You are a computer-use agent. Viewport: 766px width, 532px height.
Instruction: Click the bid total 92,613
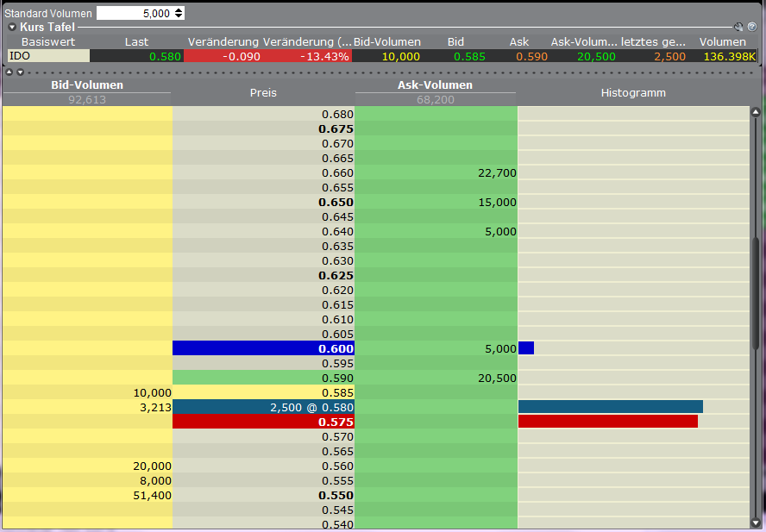87,100
